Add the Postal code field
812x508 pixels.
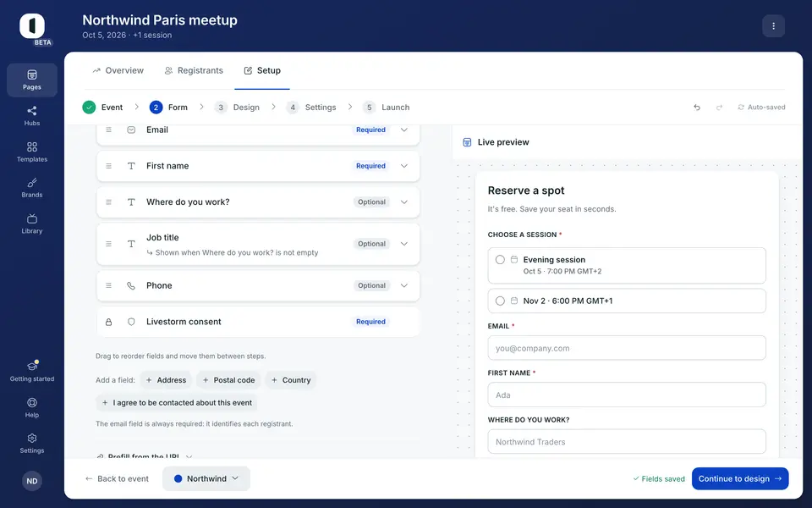[228, 380]
